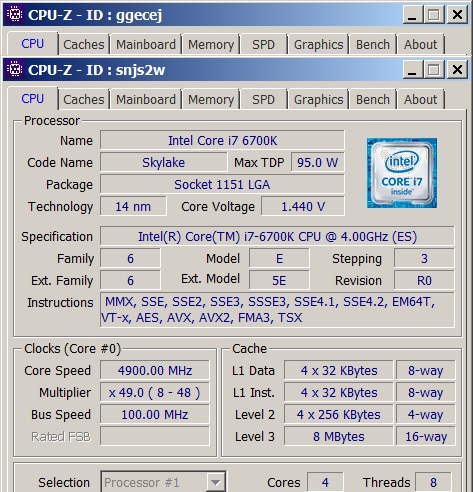Open the Bench tab in the snjs2w window

(373, 99)
